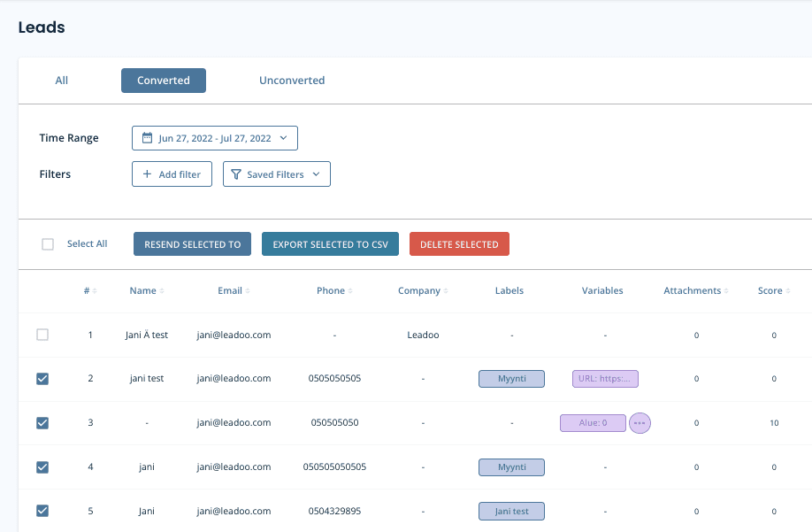
Task: Uncheck row 2 for jani test
Action: point(42,379)
